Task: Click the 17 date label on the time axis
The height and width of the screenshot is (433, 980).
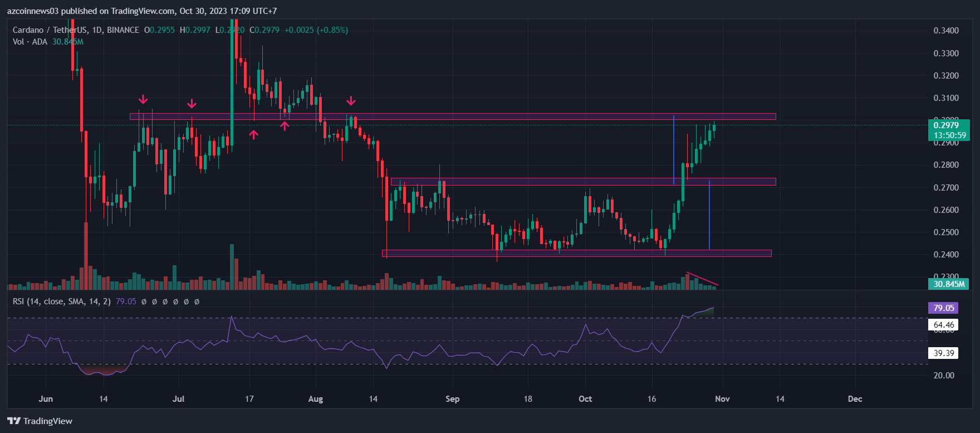Action: (x=249, y=399)
